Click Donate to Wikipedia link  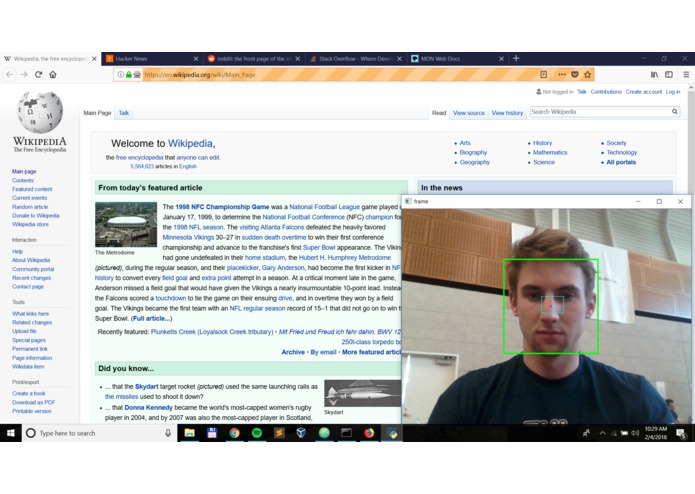[x=35, y=216]
